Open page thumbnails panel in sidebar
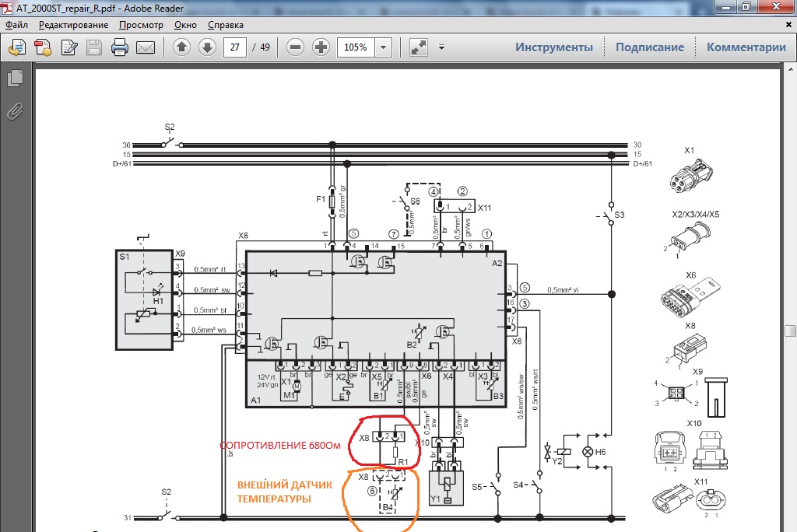 pyautogui.click(x=16, y=79)
